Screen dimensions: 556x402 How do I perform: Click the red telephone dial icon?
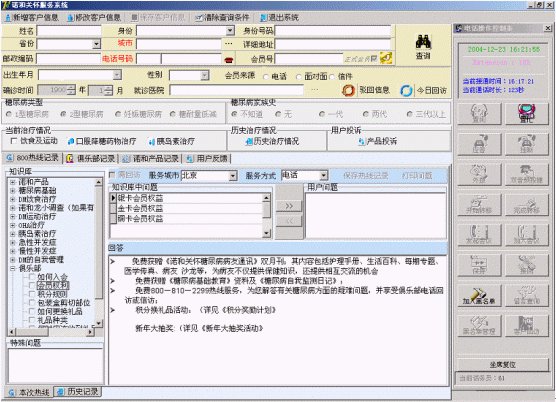[229, 60]
